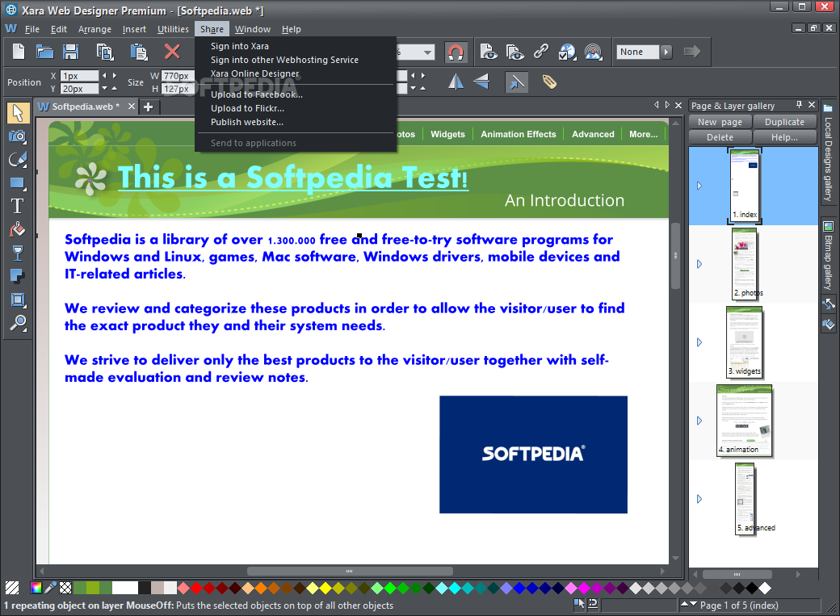Click the Paste clipboard icon
Image resolution: width=840 pixels, height=616 pixels.
139,52
